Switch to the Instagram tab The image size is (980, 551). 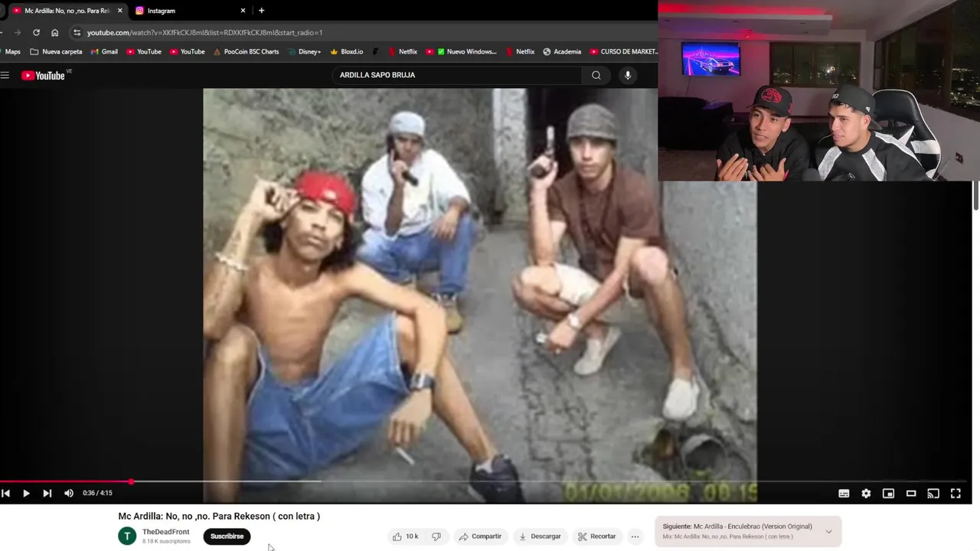coord(182,11)
